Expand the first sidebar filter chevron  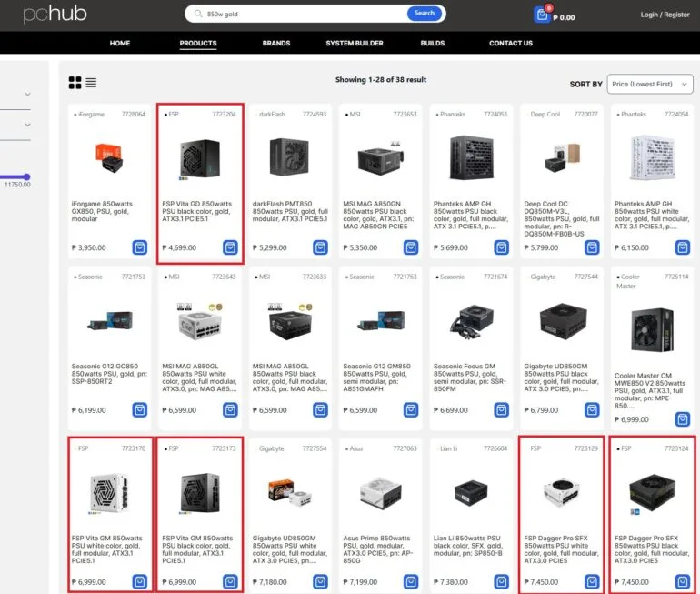click(27, 95)
